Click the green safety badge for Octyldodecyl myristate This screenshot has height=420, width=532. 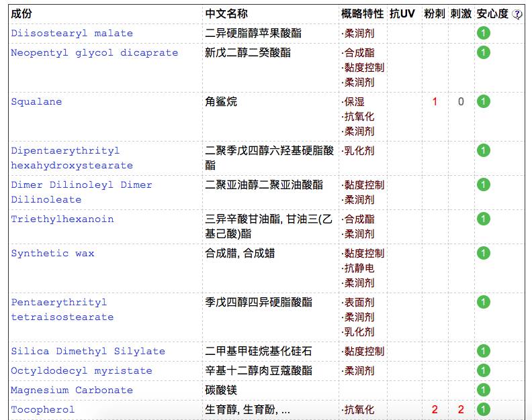point(483,370)
